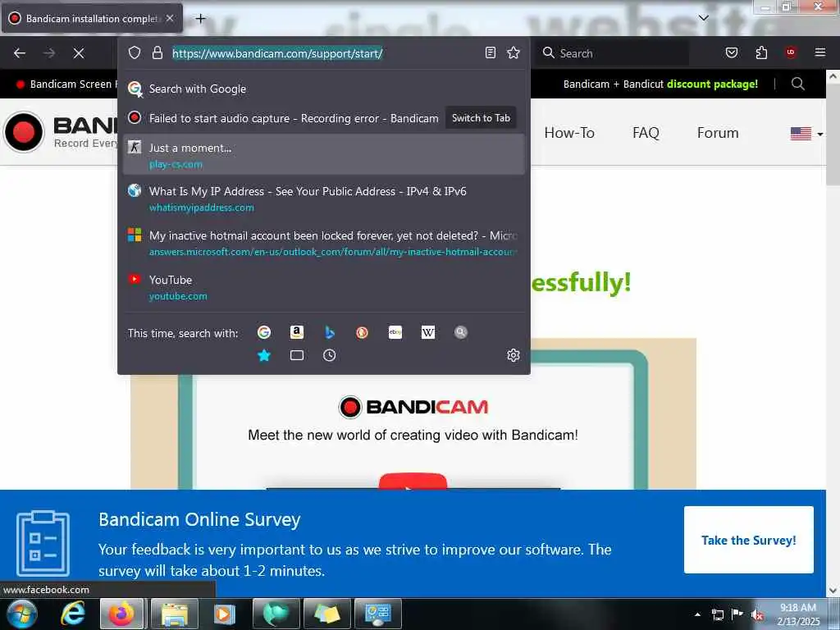Save page to Pocket icon

pos(731,52)
